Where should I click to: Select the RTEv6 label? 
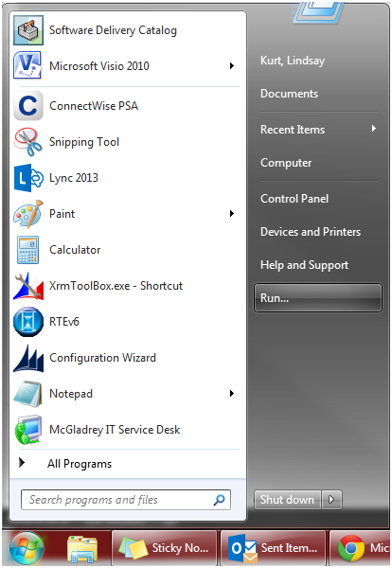point(64,322)
